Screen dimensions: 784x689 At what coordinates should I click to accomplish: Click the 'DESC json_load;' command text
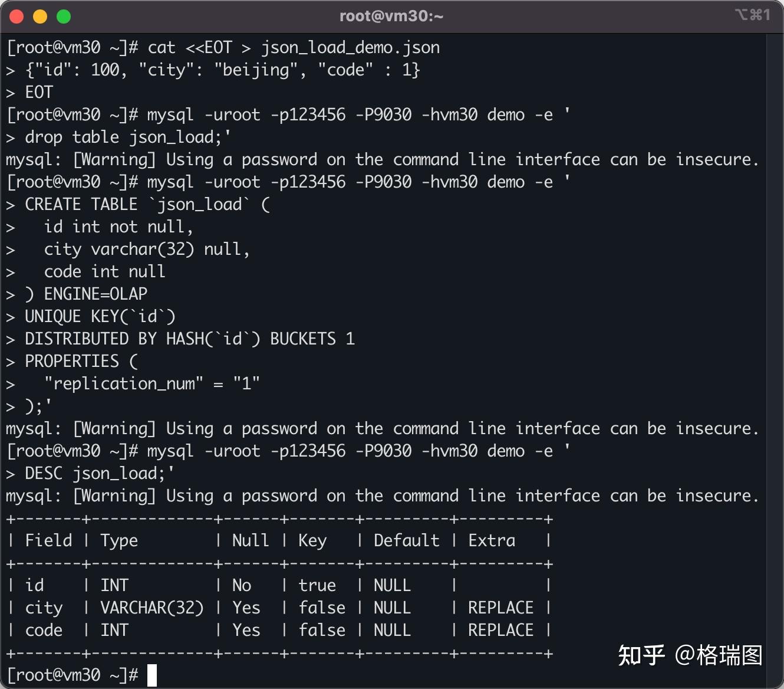click(99, 474)
